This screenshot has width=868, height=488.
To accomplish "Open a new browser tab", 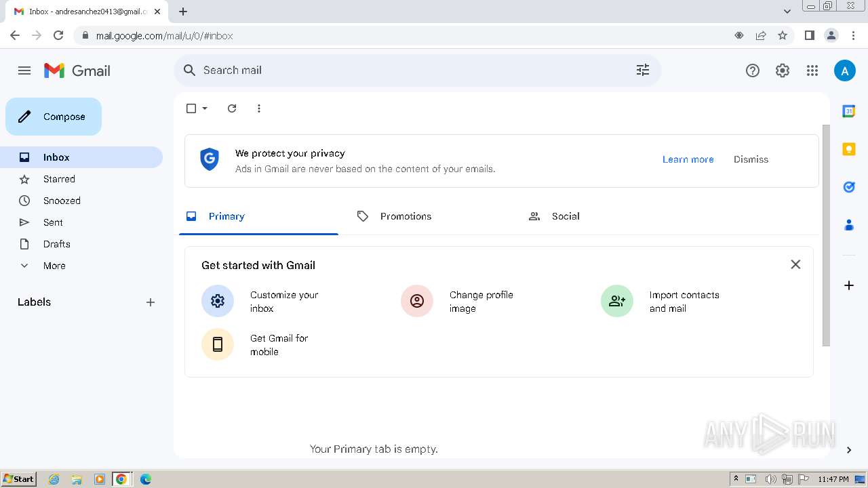I will coord(183,12).
